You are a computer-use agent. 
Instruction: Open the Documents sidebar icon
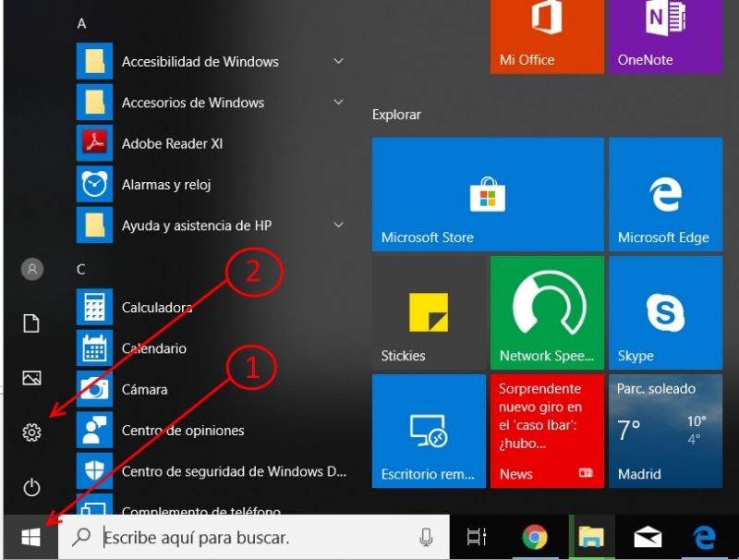[x=31, y=323]
